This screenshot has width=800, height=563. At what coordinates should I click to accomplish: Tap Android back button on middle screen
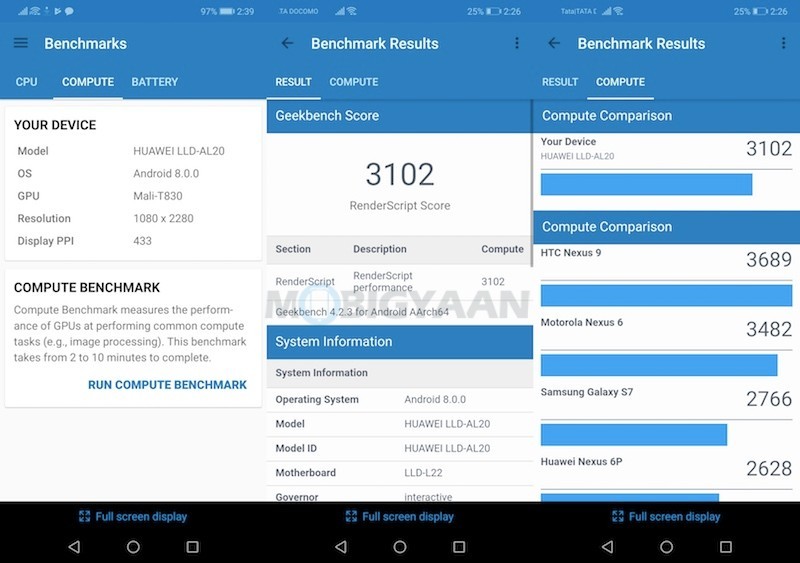(x=341, y=547)
